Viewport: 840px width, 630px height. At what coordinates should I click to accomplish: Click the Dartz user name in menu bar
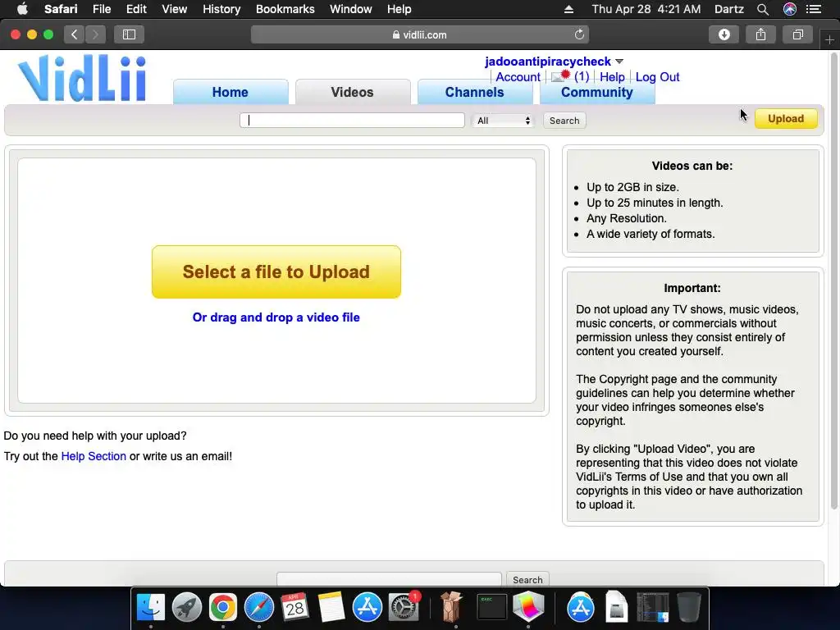pos(728,9)
